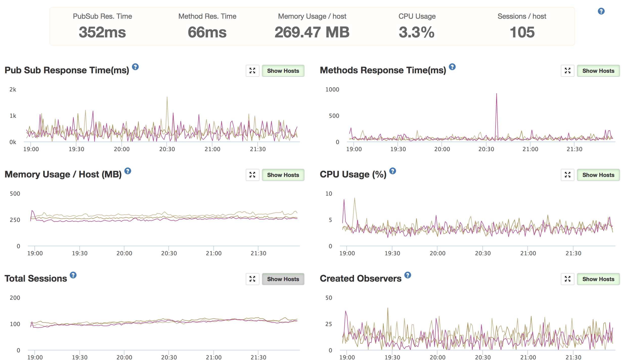Open help for Created Observers chart
Image resolution: width=622 pixels, height=364 pixels.
(408, 275)
